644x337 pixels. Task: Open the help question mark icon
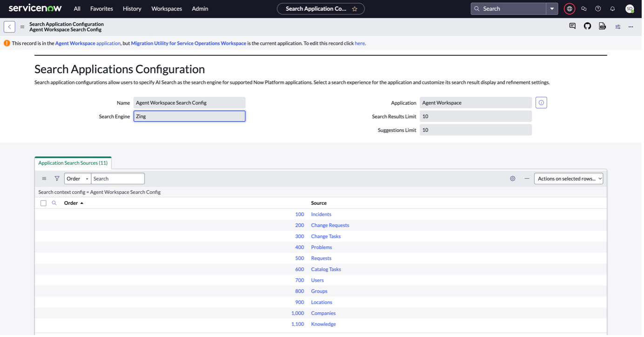[600, 9]
